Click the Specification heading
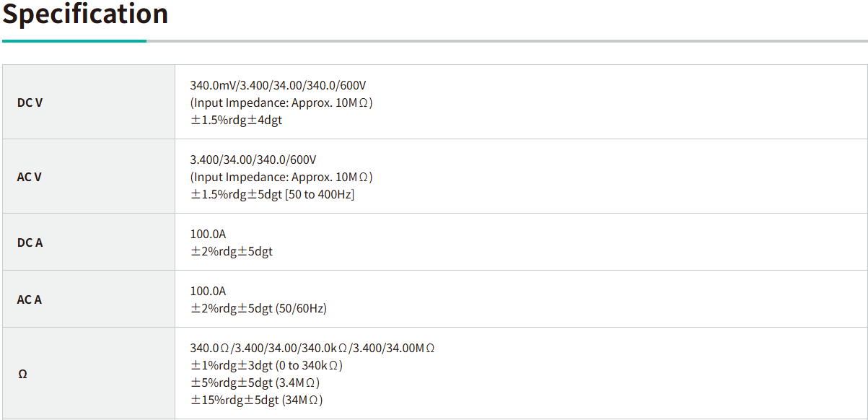The width and height of the screenshot is (868, 420). [x=85, y=14]
